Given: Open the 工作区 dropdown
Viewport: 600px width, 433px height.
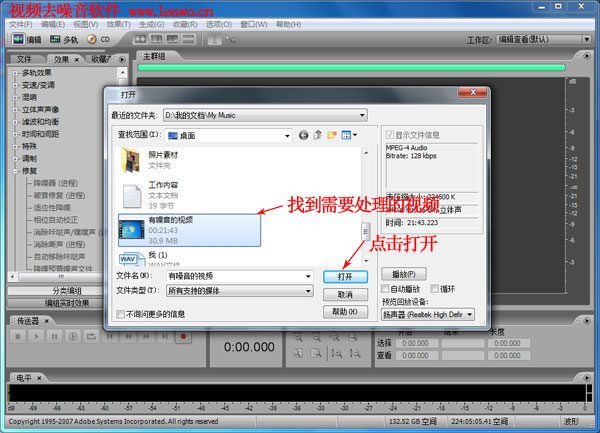Looking at the screenshot, I should pyautogui.click(x=587, y=39).
